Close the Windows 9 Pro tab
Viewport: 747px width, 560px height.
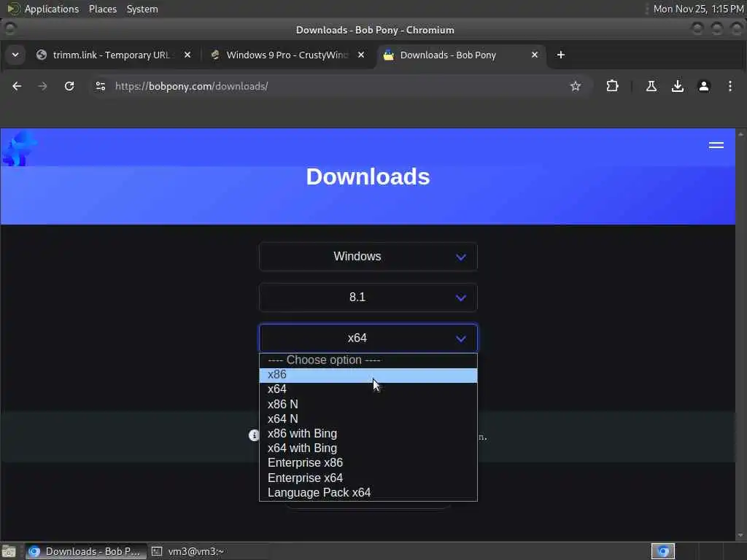(x=361, y=55)
